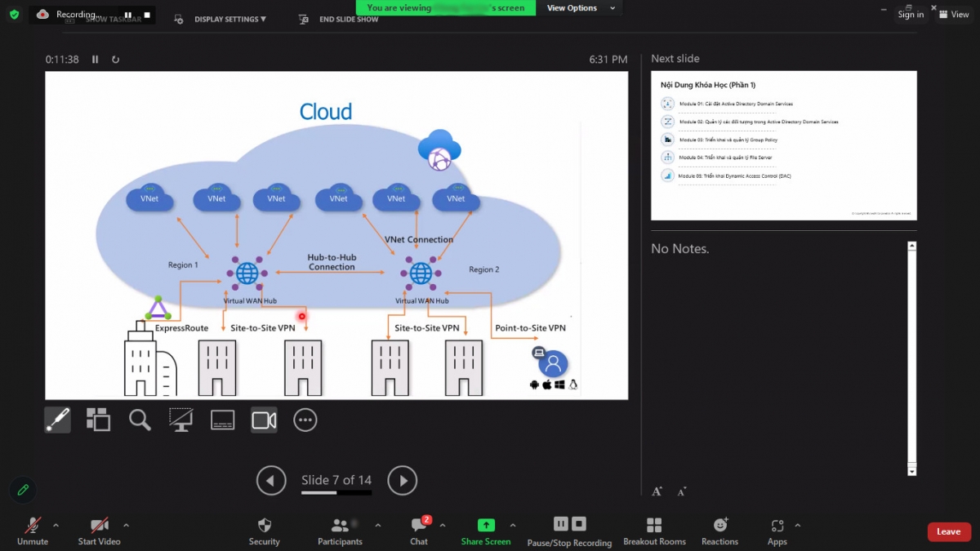Expand audio options arrow beside Unmute
The width and height of the screenshot is (980, 551).
pos(56,525)
